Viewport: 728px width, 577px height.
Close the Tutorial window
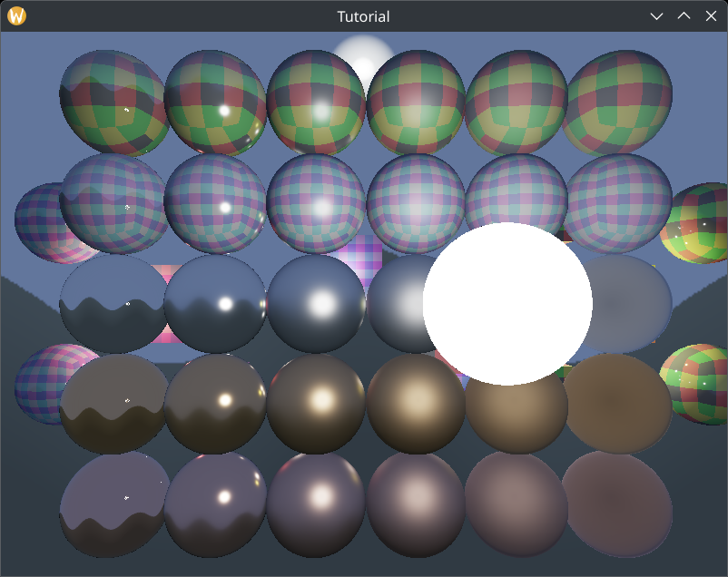click(x=711, y=15)
